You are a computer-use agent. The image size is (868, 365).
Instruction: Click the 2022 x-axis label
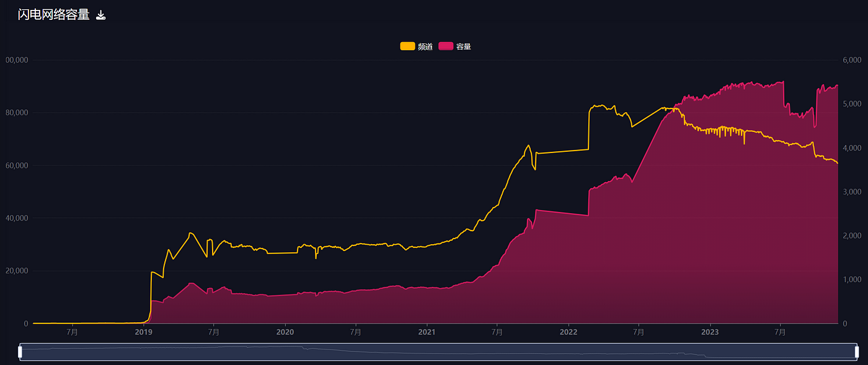(569, 332)
